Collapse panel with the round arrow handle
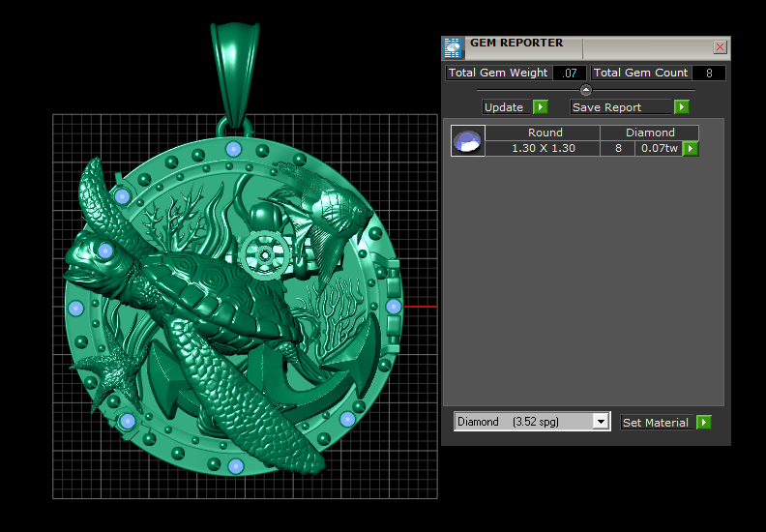766x532 pixels. (586, 90)
